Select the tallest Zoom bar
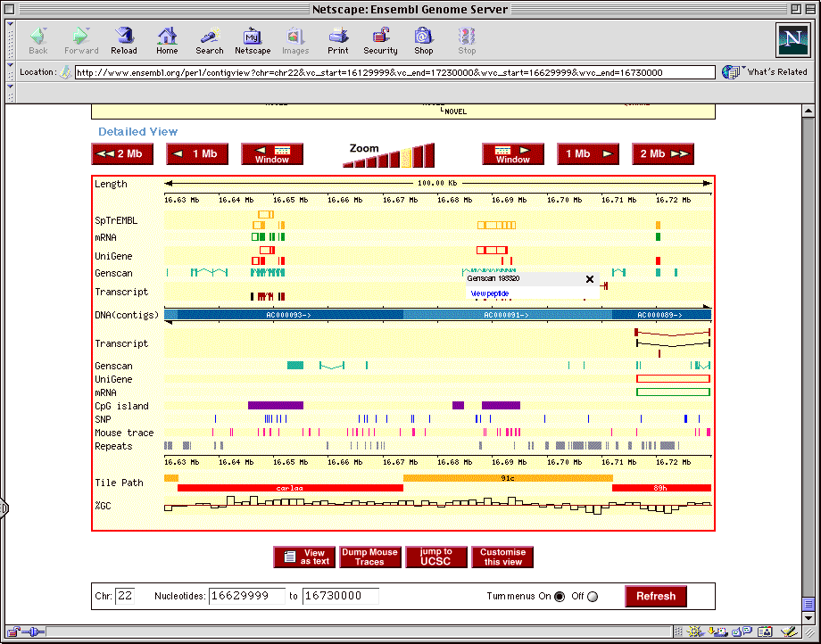821x644 pixels. coord(429,155)
